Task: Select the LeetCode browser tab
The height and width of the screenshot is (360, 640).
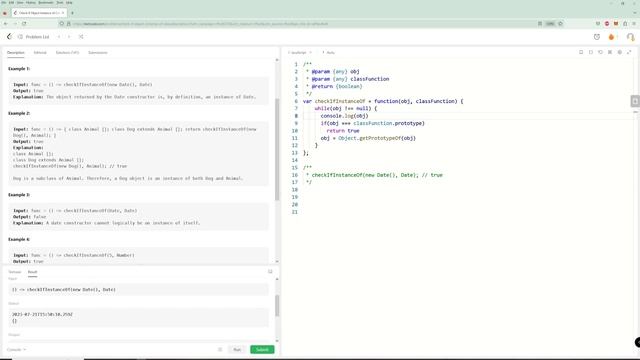Action: point(39,13)
